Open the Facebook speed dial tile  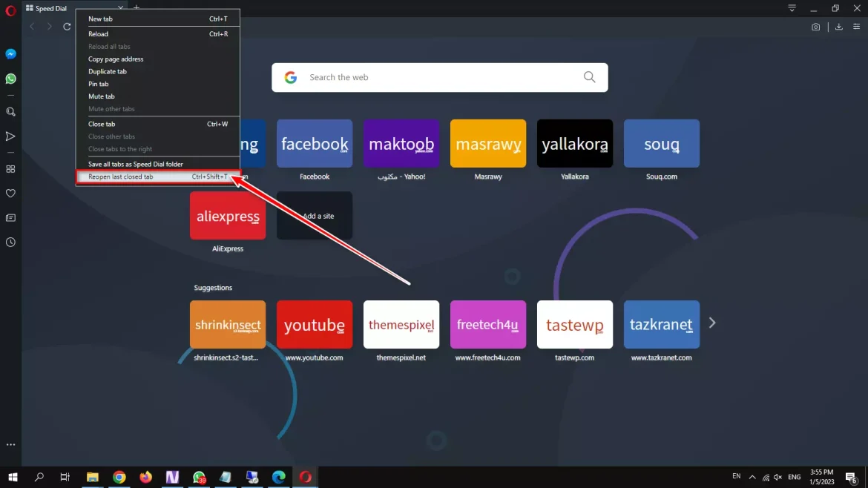(x=315, y=143)
